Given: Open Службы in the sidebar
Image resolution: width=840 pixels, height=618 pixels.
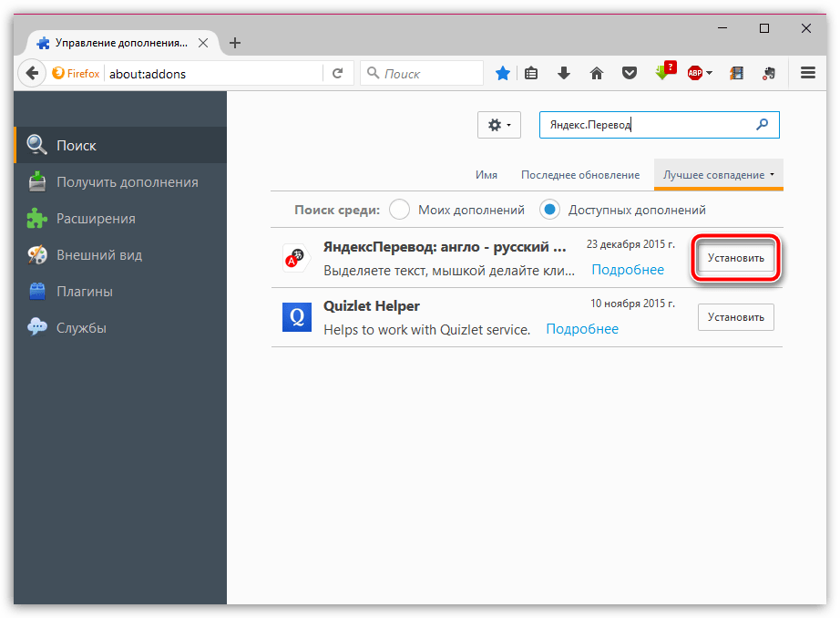Looking at the screenshot, I should point(120,327).
